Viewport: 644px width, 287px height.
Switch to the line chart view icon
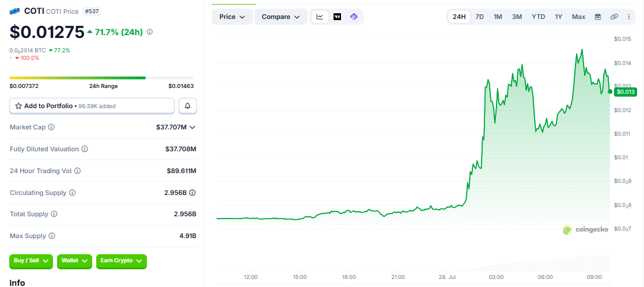320,17
